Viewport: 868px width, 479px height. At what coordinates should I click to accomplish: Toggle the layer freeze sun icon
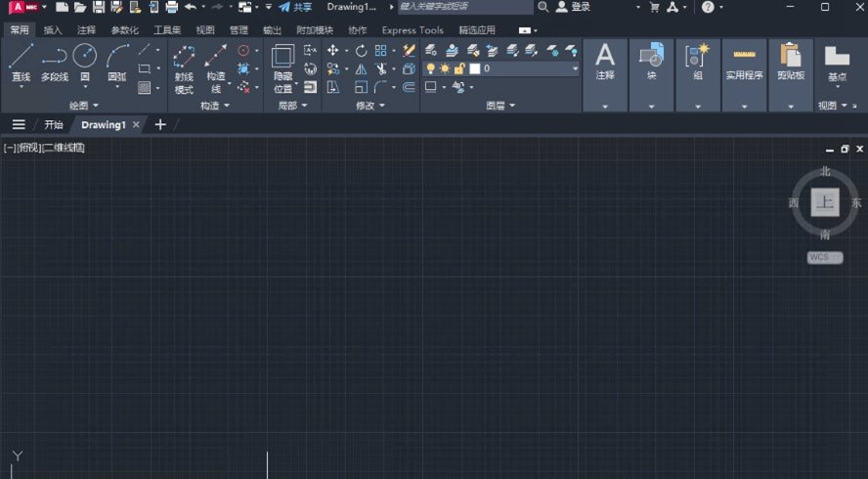[445, 68]
